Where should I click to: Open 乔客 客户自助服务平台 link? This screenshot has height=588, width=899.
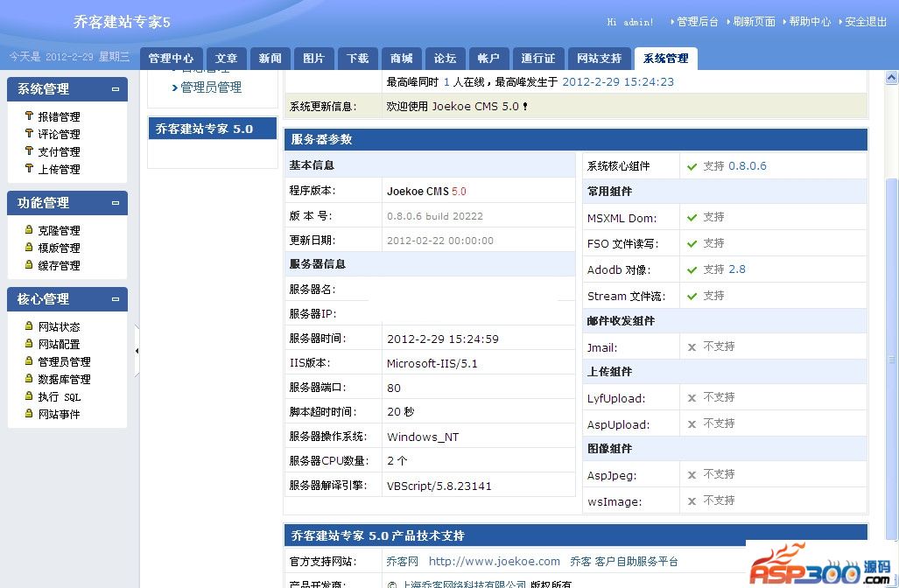(624, 561)
